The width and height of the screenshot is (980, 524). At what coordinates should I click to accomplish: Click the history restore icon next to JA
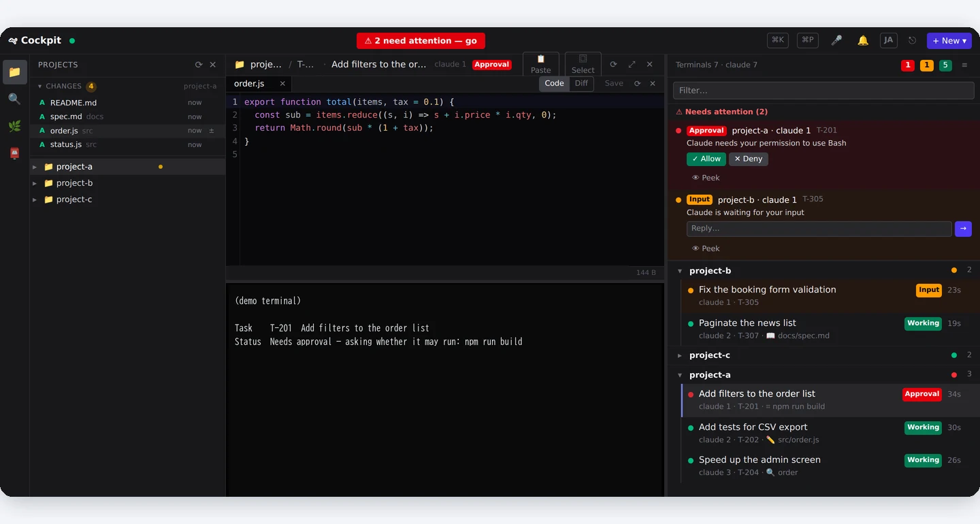point(912,41)
